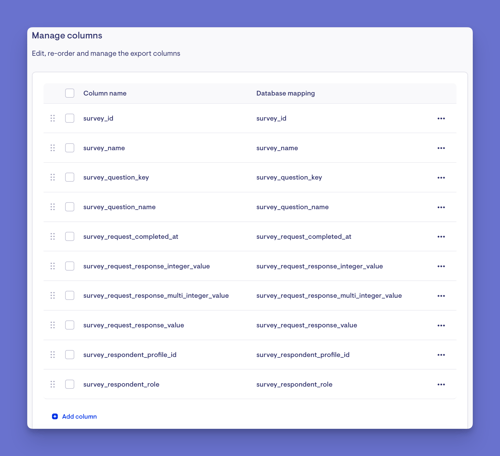Check the survey_request_completed_at row checkbox

(70, 236)
